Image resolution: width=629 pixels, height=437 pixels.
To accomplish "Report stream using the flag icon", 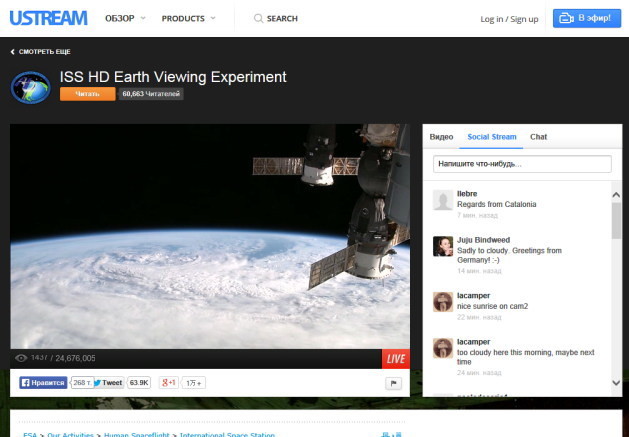I will [393, 383].
